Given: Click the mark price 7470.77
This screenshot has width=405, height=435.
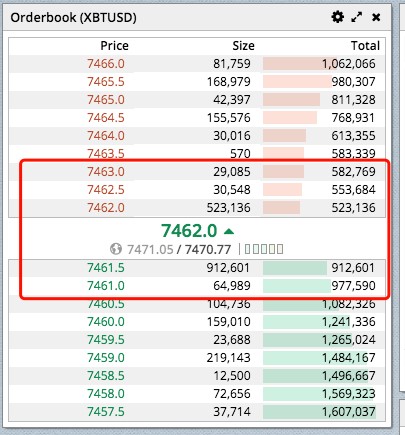Looking at the screenshot, I should pyautogui.click(x=208, y=249).
